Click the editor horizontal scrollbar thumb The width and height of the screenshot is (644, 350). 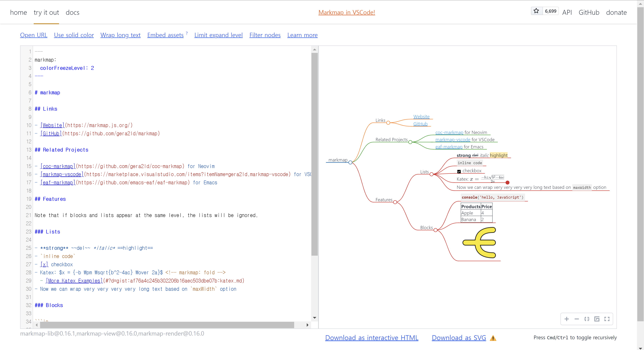tap(167, 325)
